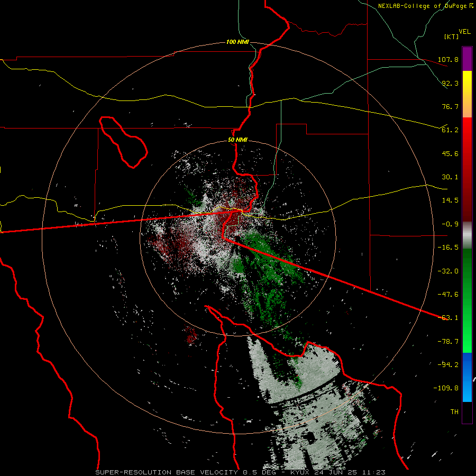Click the 76.7 velocity scale value
The image size is (476, 476).
(x=450, y=106)
